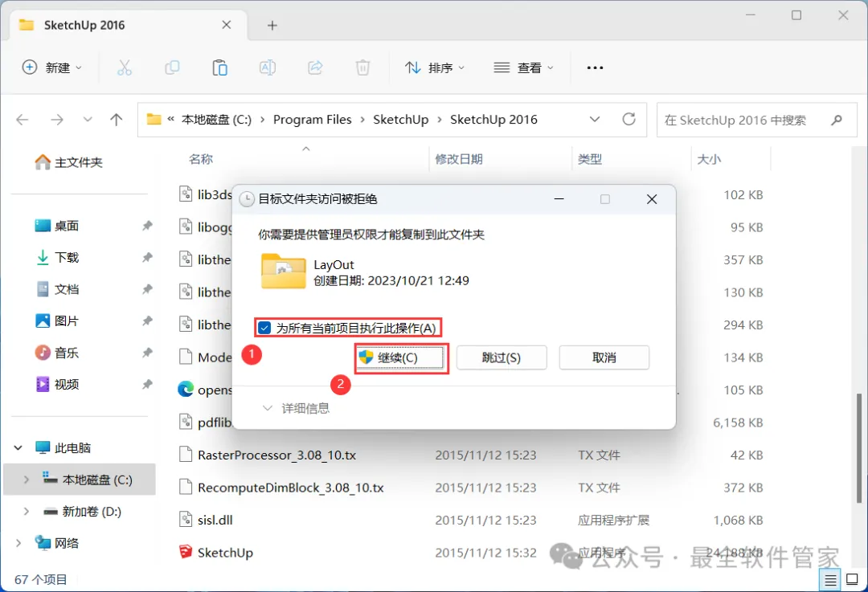
Task: Open the 新建 dropdown menu
Action: coord(51,67)
